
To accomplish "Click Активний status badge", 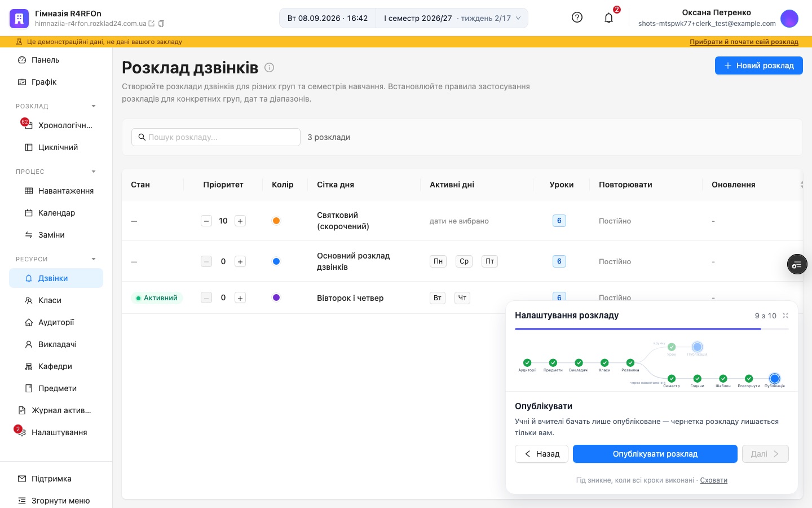I will (x=157, y=298).
